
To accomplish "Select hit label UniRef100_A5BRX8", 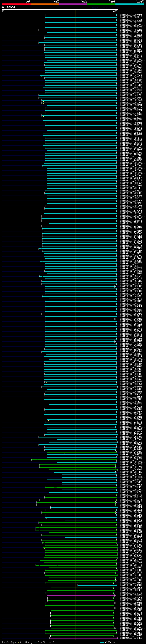I will (x=131, y=93).
